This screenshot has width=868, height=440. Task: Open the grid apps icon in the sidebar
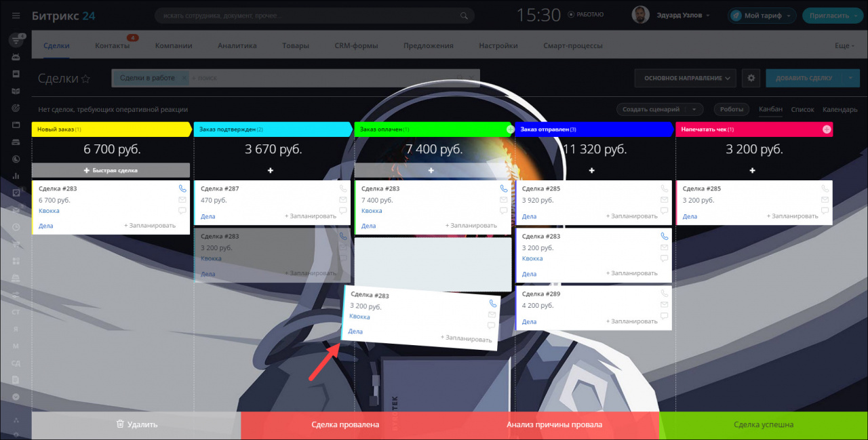16,261
